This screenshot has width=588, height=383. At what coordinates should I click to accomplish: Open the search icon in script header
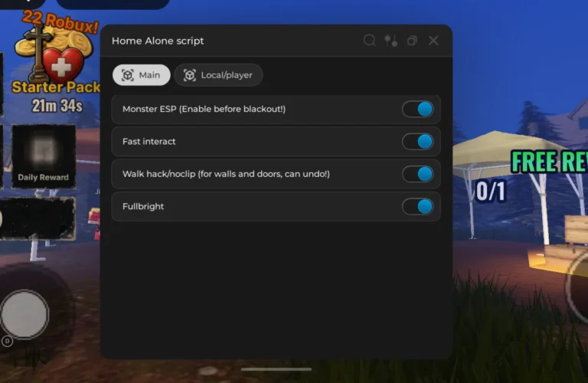[369, 41]
